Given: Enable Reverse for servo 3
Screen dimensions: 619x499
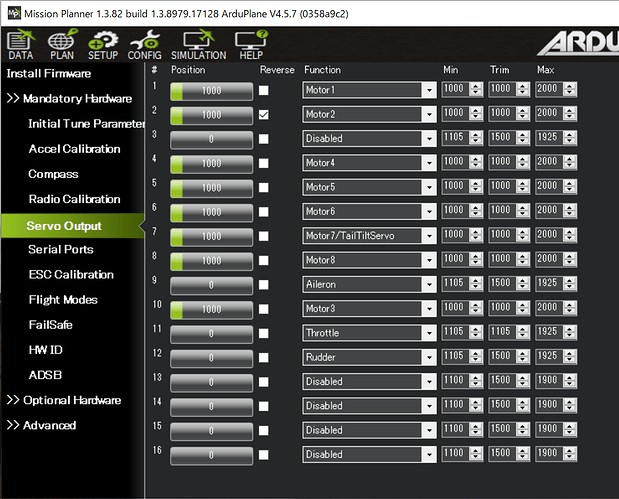Looking at the screenshot, I should (264, 139).
